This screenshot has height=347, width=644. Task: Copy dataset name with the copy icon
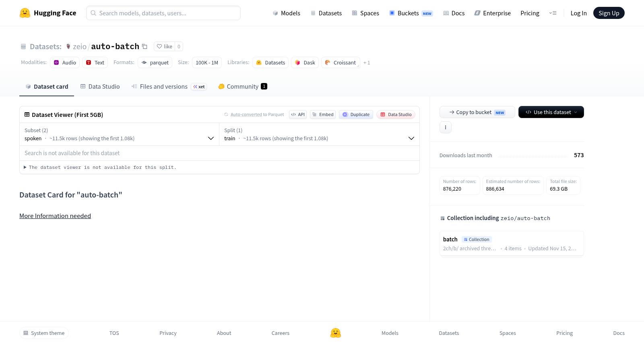[144, 46]
